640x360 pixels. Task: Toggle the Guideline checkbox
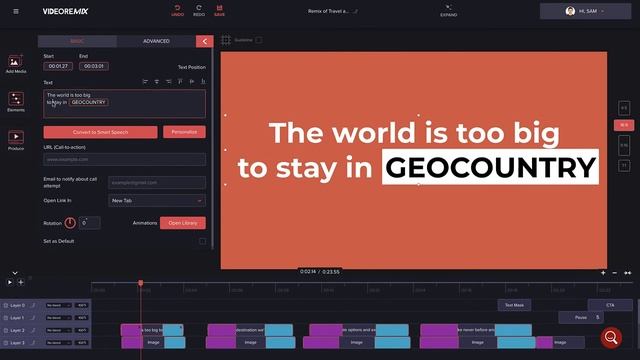point(259,40)
